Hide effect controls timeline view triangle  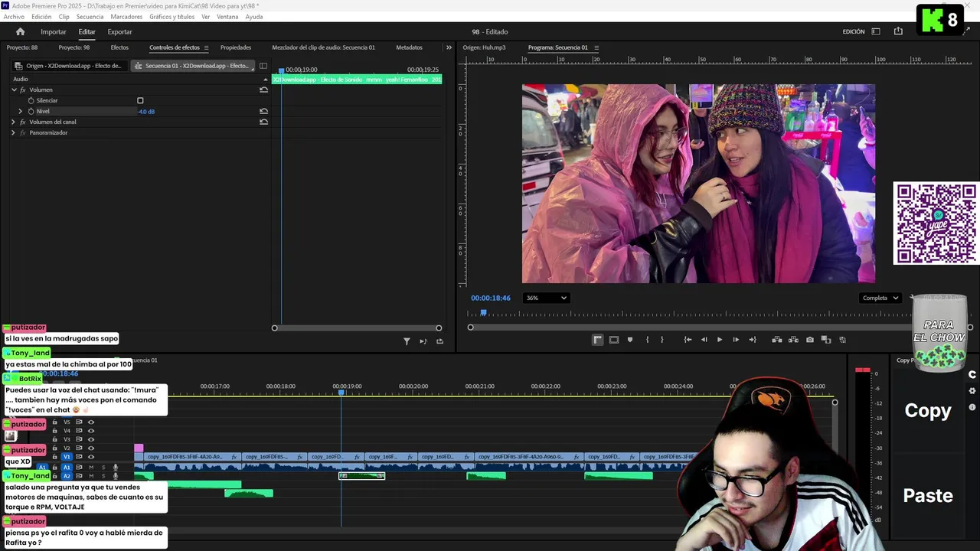click(266, 80)
